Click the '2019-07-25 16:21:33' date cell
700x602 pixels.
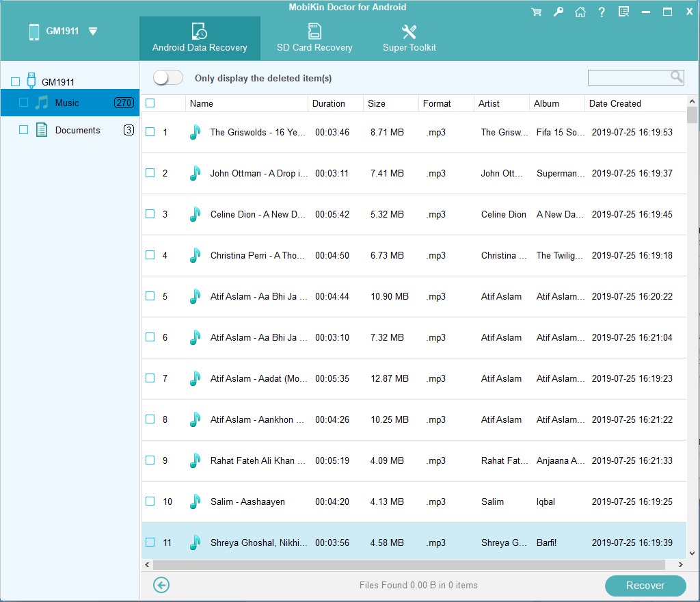pos(632,460)
